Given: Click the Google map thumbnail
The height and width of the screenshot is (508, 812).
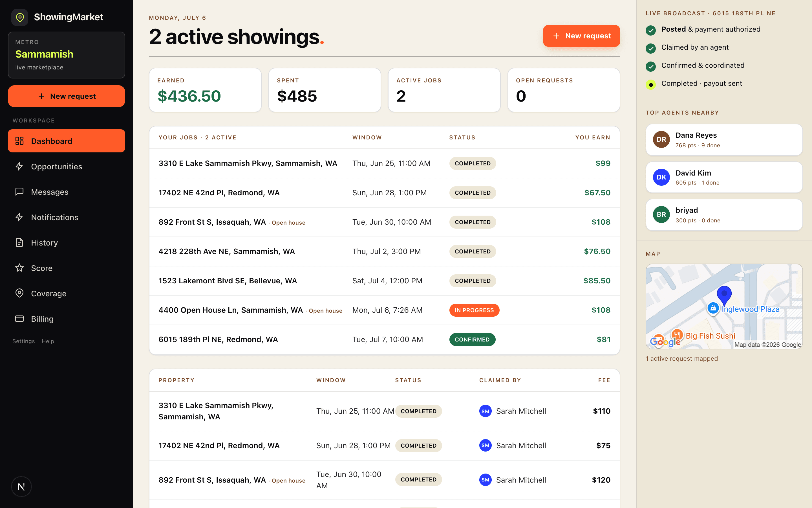Looking at the screenshot, I should (x=724, y=306).
